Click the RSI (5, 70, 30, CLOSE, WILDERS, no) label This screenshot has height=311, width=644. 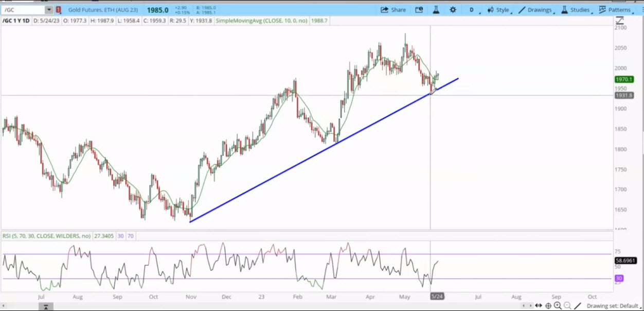tap(47, 236)
